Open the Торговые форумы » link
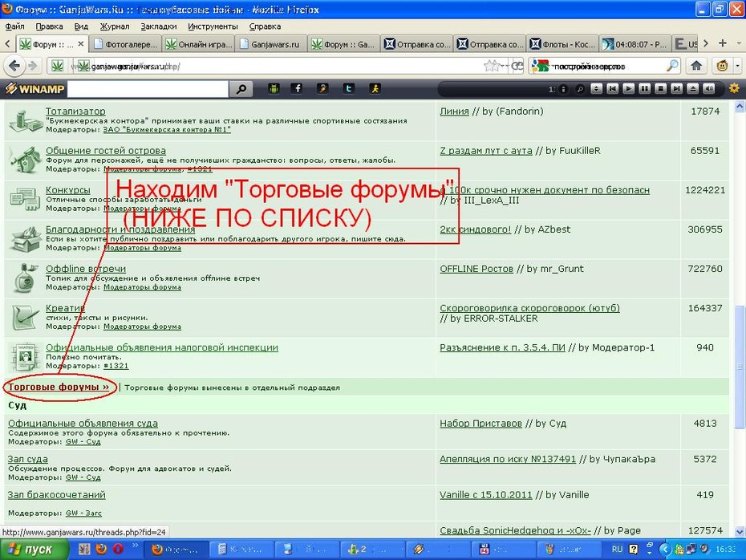The height and width of the screenshot is (560, 746). [x=59, y=387]
